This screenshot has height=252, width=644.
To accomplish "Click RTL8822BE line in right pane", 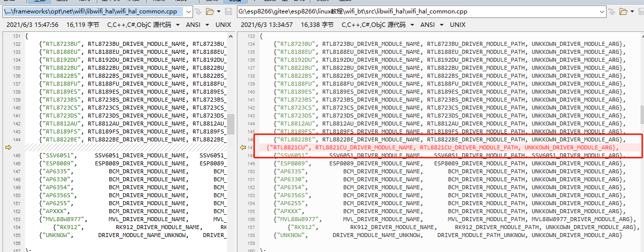I will pos(449,139).
